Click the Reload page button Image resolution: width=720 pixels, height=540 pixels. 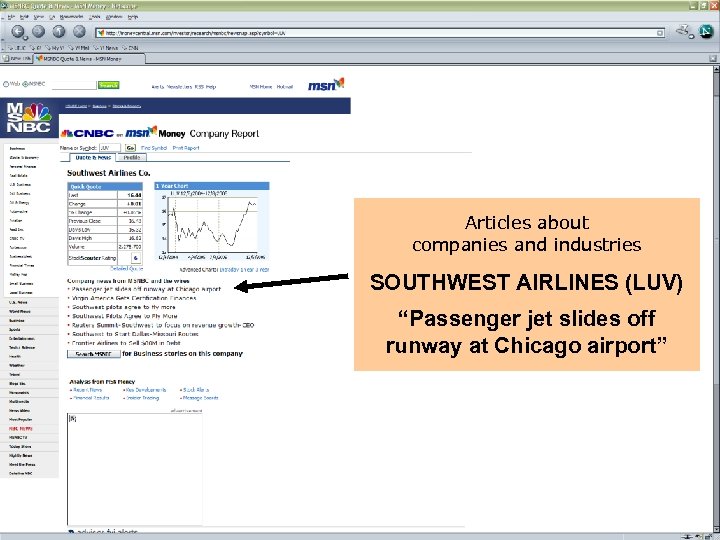59,31
